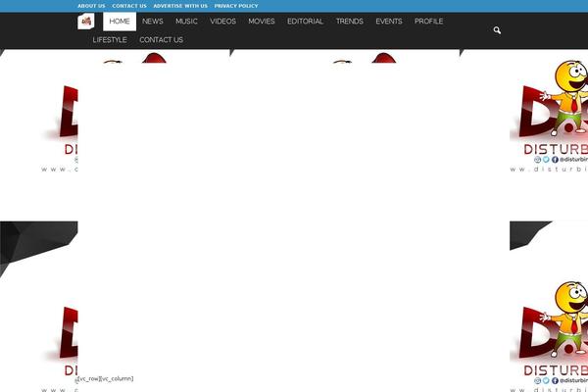Open the Privacy Policy link
This screenshot has width=588, height=392.
click(x=236, y=6)
